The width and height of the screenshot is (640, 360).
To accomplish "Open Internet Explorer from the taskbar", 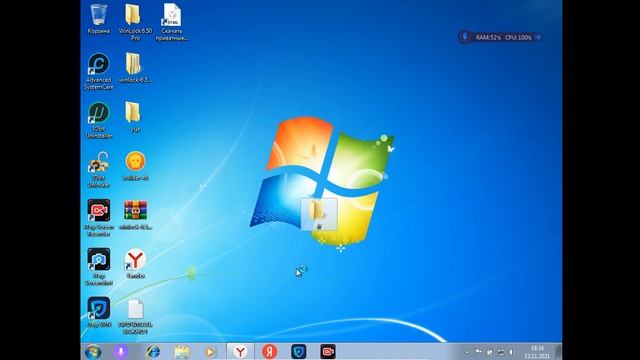I will tap(153, 351).
